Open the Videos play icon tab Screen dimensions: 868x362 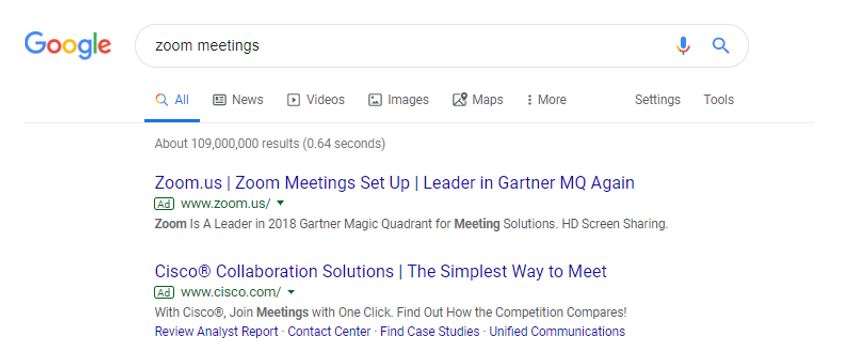pyautogui.click(x=316, y=100)
